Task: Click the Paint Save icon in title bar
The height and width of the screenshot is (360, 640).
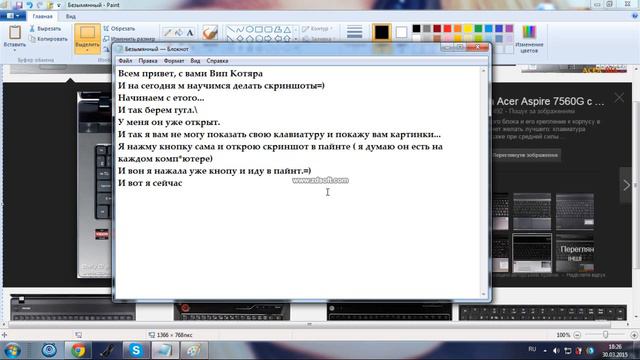Action: point(19,5)
